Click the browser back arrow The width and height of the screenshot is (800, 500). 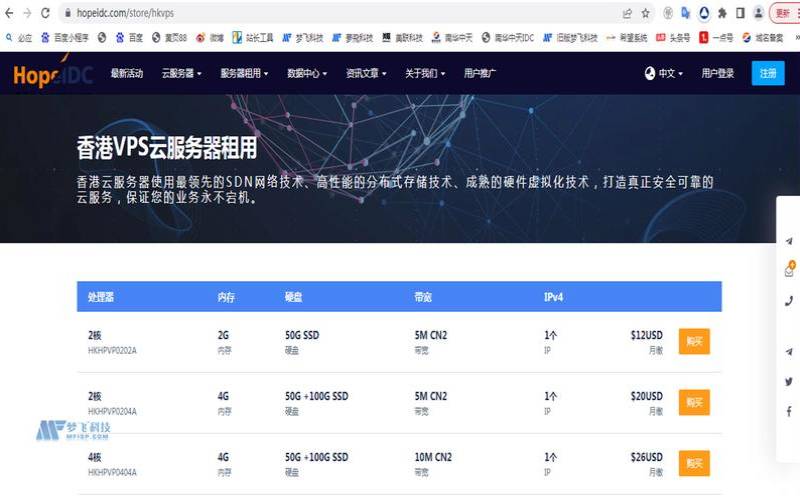click(10, 13)
